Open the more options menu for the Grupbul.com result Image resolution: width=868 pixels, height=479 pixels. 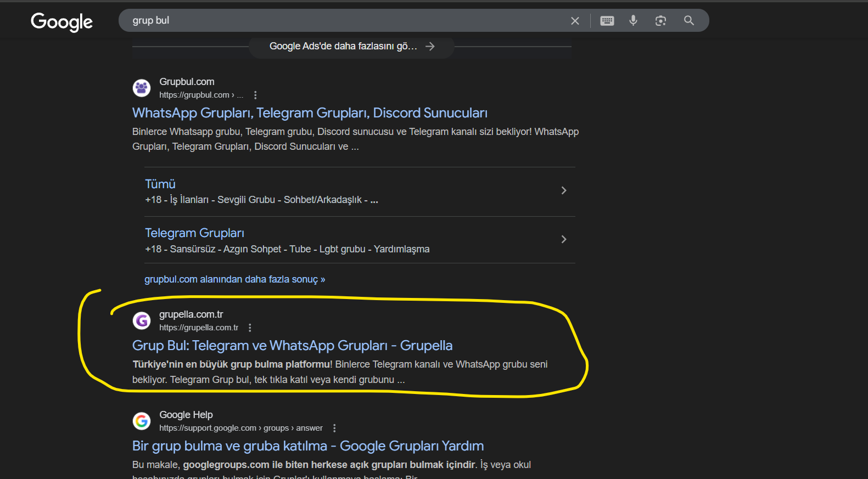coord(255,95)
